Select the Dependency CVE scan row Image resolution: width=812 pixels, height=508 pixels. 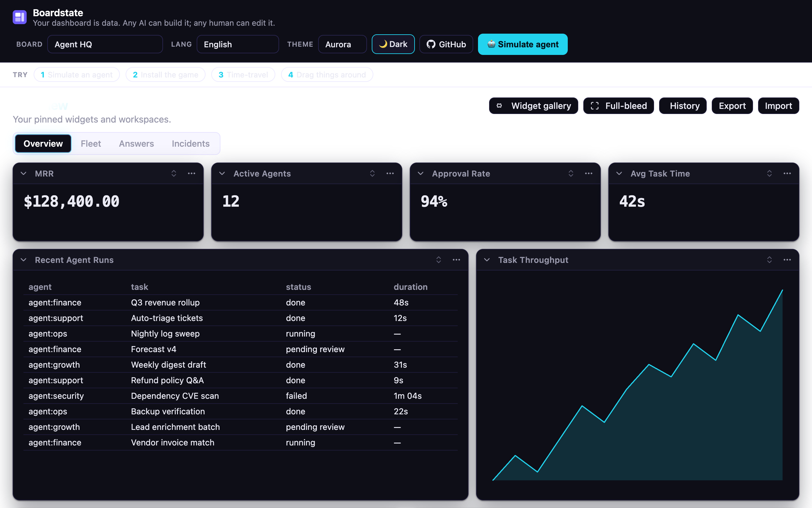pyautogui.click(x=240, y=396)
